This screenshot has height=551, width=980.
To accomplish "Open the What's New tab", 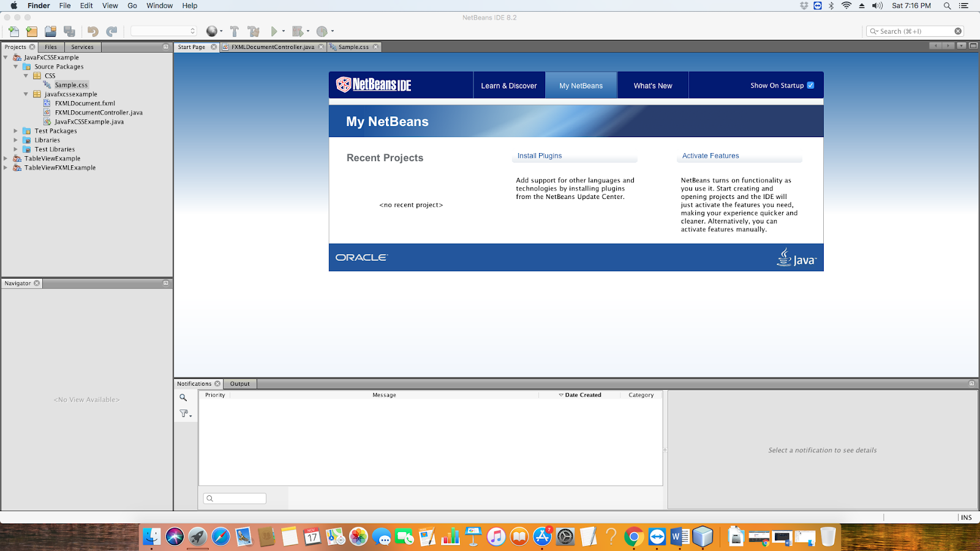I will [x=653, y=86].
